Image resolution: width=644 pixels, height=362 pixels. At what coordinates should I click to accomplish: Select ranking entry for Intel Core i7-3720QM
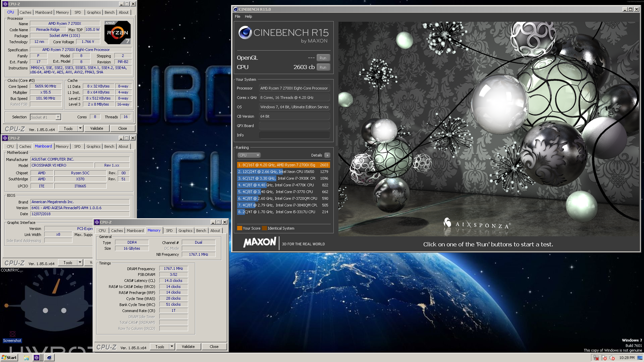pyautogui.click(x=283, y=198)
